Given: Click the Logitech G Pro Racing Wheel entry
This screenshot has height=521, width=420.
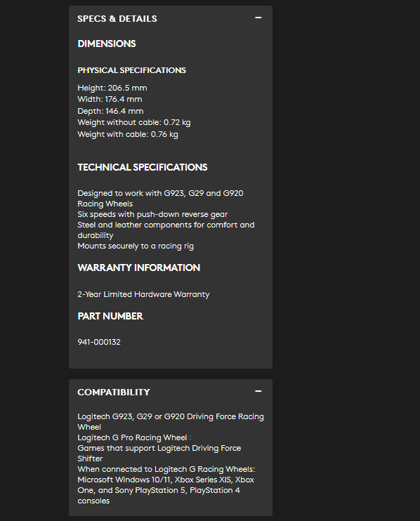Looking at the screenshot, I should [132, 437].
